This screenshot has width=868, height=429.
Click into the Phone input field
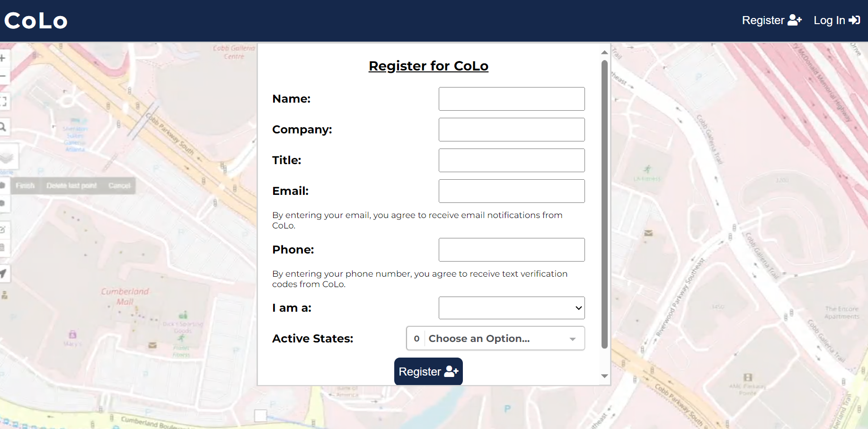point(511,250)
